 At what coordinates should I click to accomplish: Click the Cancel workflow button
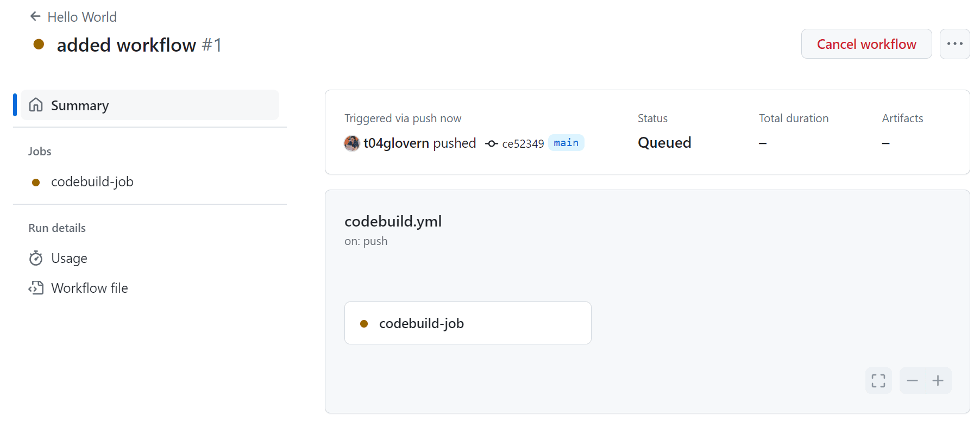[866, 44]
